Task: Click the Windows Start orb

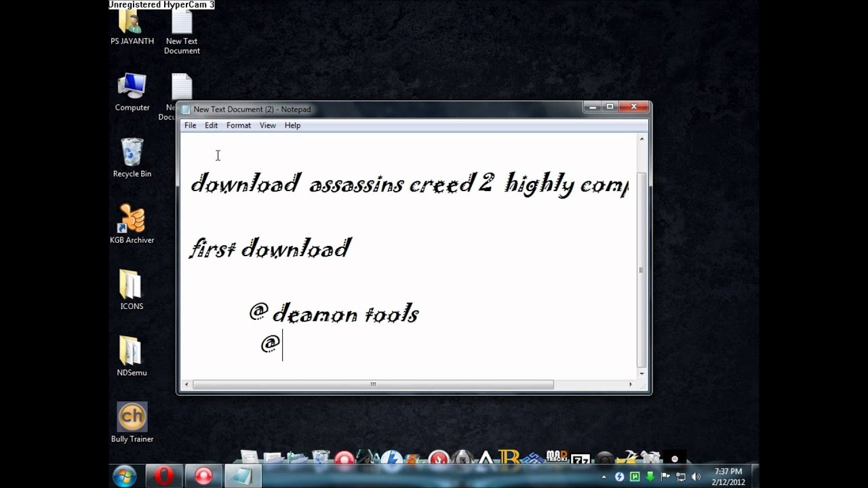Action: 125,476
